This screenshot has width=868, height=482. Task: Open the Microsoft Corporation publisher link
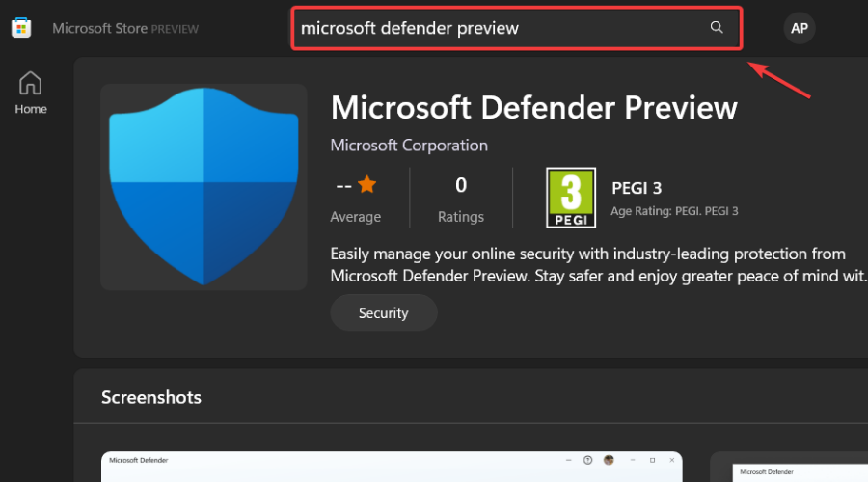click(409, 146)
